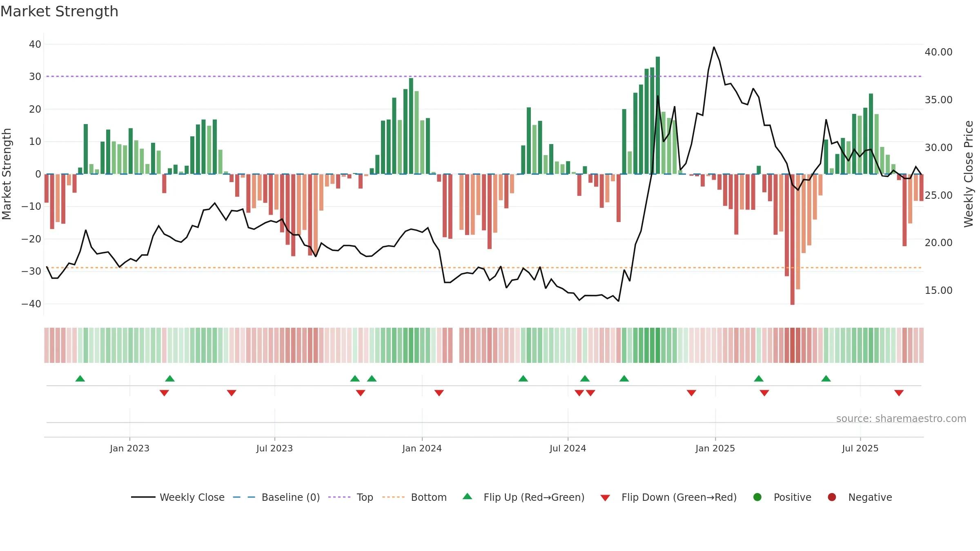Click the Bottom legend label

tap(429, 497)
